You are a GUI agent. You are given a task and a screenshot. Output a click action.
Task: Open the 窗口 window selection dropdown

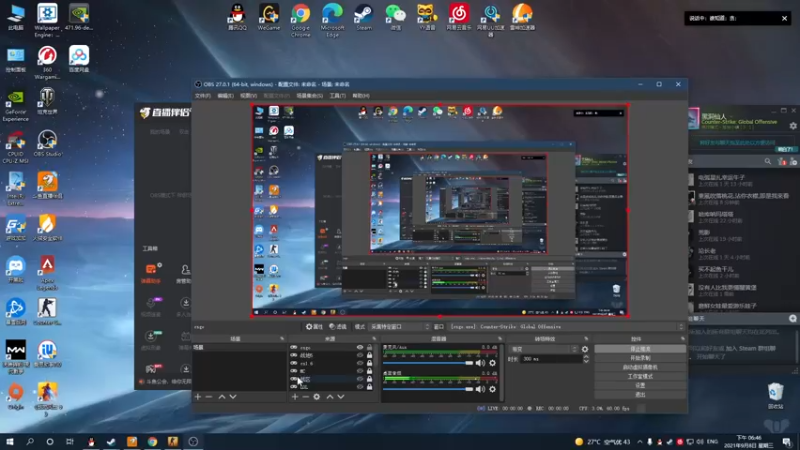(x=565, y=327)
